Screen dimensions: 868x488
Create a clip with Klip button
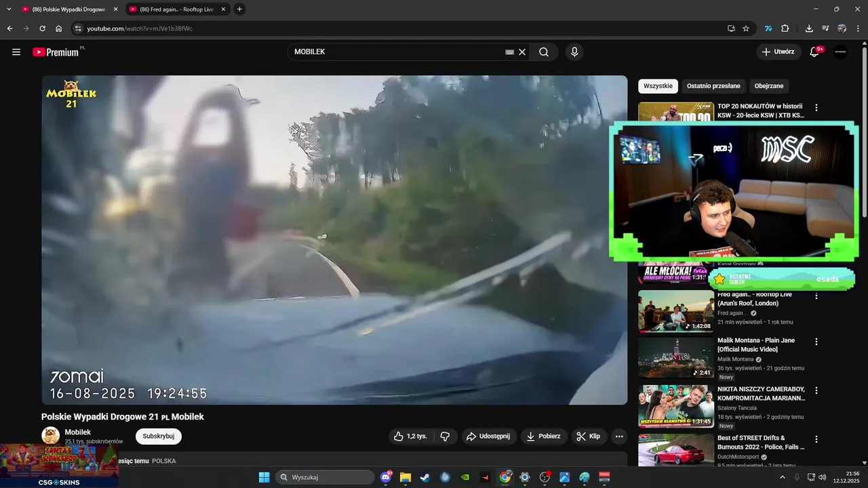point(589,436)
